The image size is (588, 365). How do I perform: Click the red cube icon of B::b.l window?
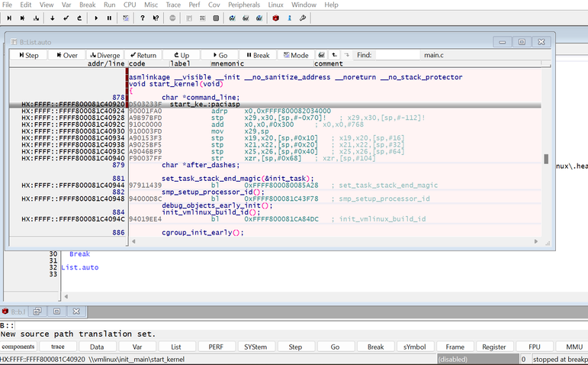5,312
